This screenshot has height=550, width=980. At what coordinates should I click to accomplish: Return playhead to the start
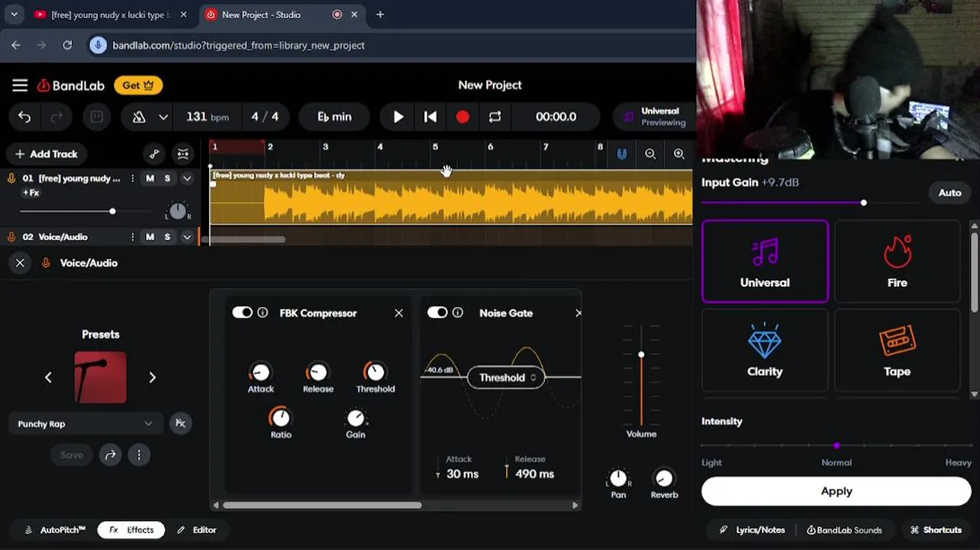(430, 117)
